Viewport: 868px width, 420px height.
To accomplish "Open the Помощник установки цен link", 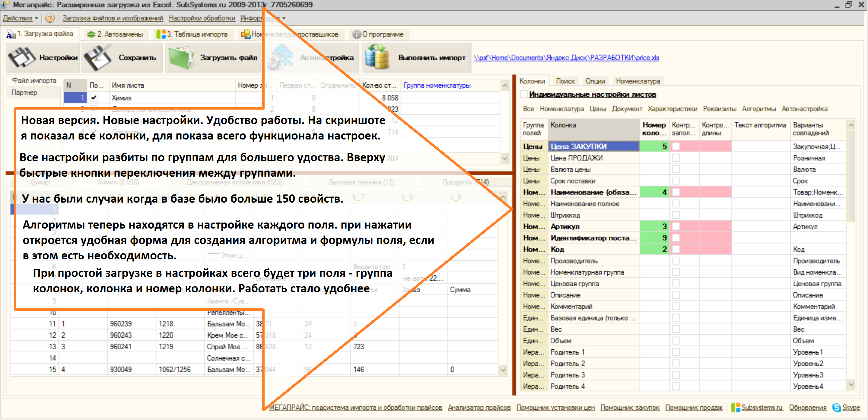I will point(555,408).
